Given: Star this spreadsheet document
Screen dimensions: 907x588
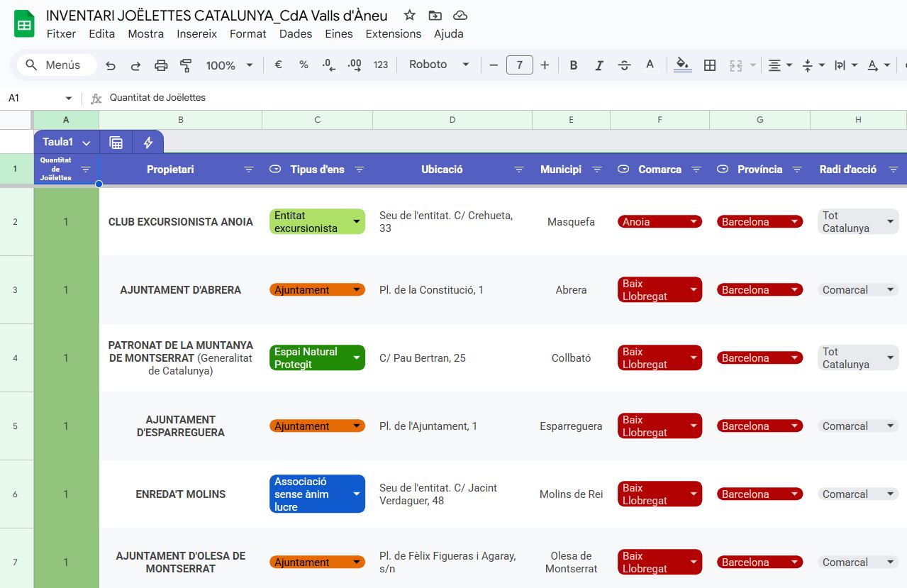Looking at the screenshot, I should tap(409, 16).
